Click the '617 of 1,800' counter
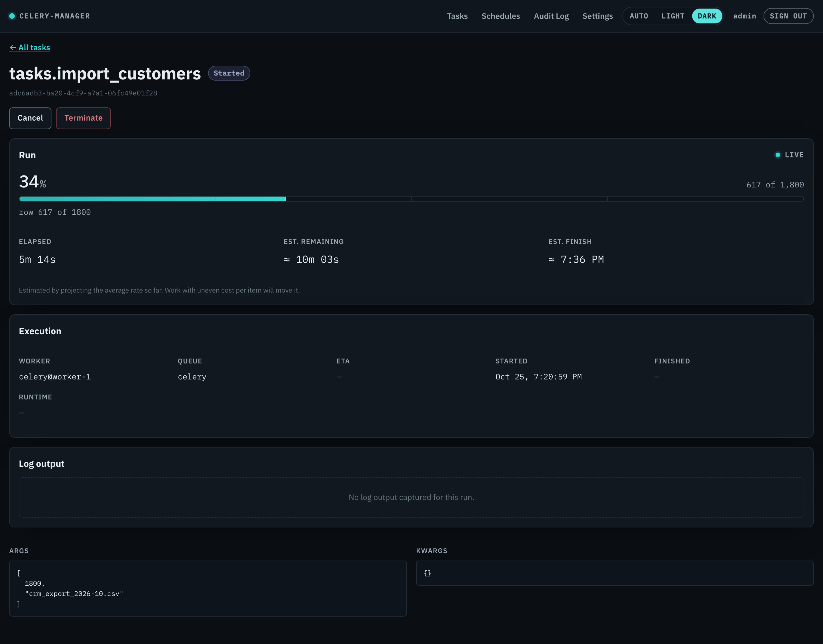 point(775,185)
